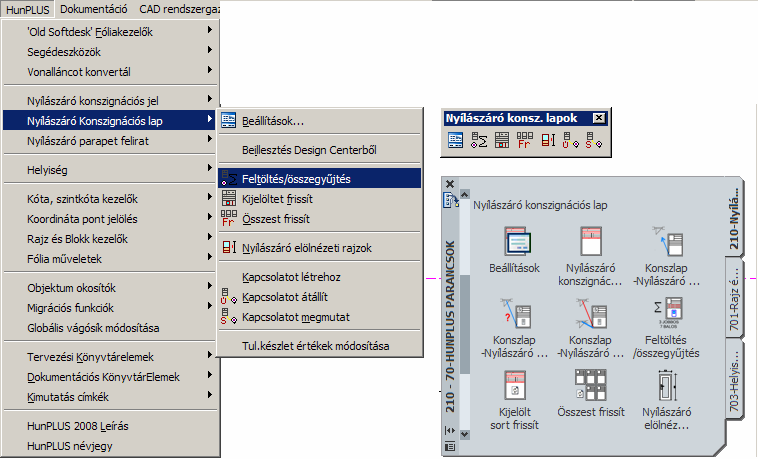Expand Kimutatás címkék submenu
Viewport: 758px width, 459px height.
[x=110, y=397]
